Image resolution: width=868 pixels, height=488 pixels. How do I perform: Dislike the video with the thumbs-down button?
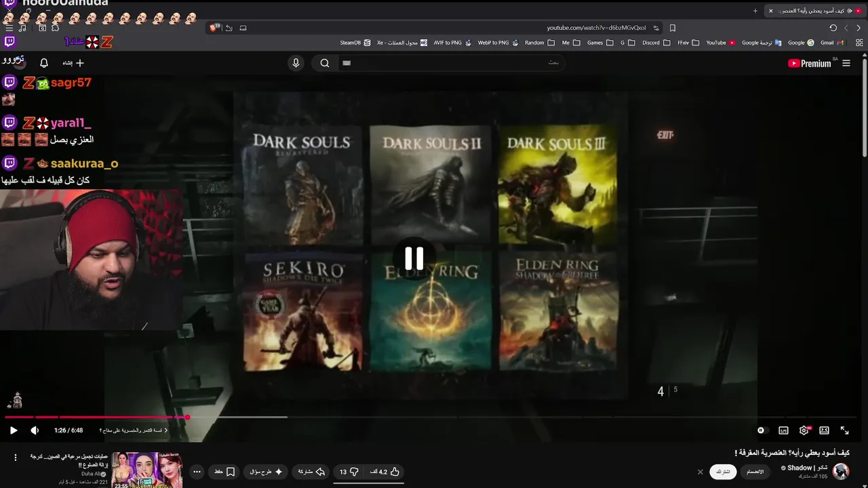(x=349, y=472)
